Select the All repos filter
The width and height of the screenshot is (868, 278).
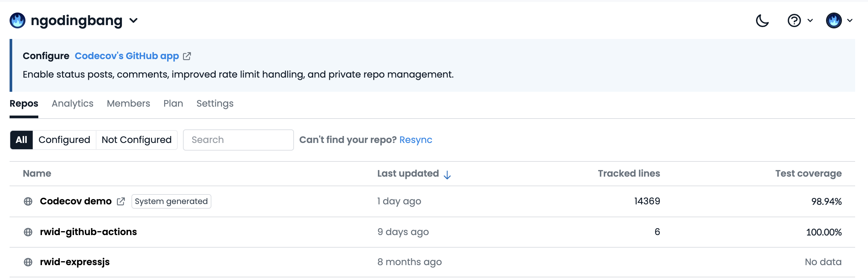21,140
